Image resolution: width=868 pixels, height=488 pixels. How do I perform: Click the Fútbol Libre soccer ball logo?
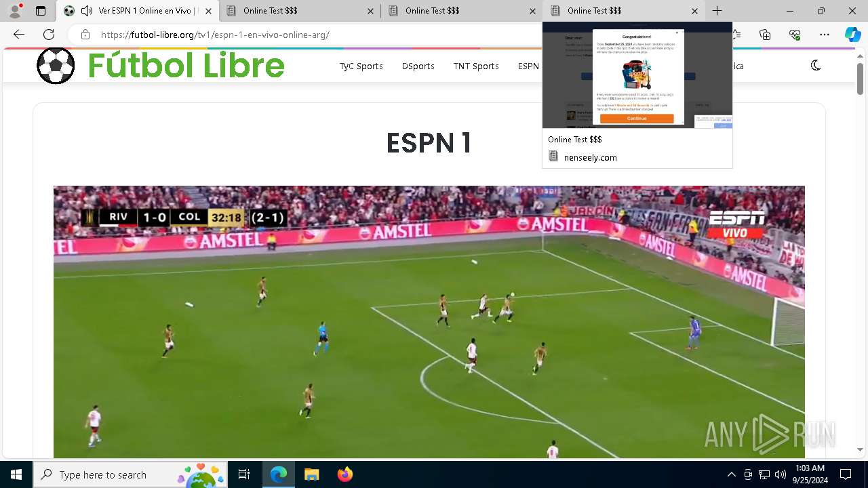pyautogui.click(x=56, y=66)
